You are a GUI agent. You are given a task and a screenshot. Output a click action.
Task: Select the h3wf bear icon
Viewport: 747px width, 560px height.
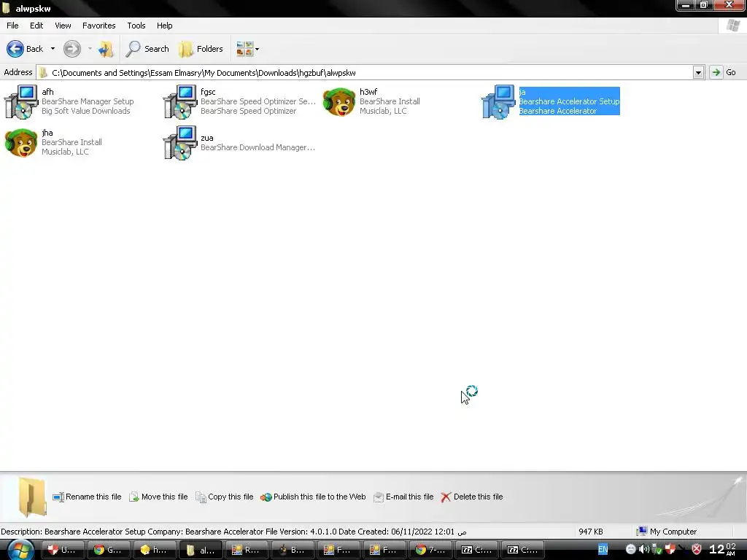tap(339, 101)
